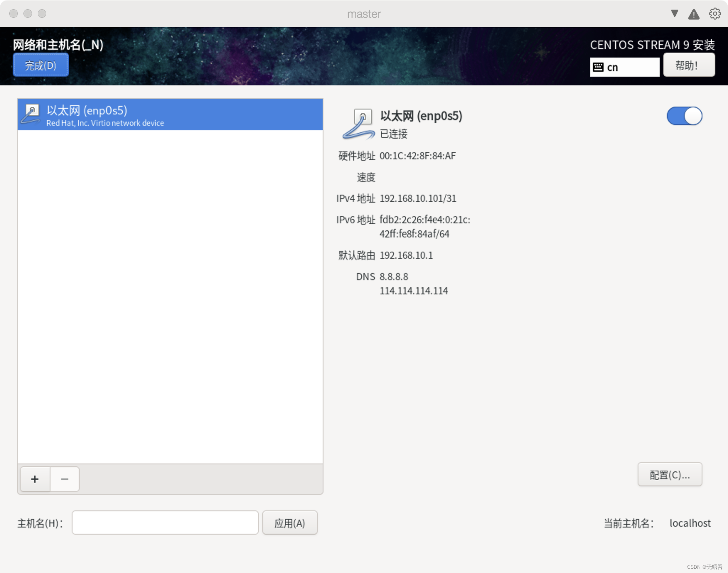Click the 已连接 connected status text
Image resolution: width=728 pixels, height=573 pixels.
click(394, 134)
